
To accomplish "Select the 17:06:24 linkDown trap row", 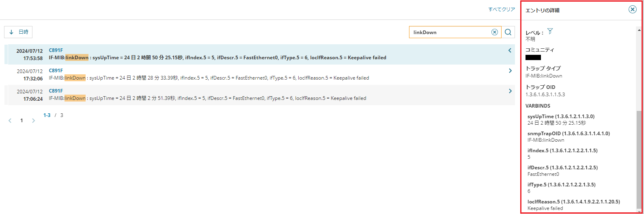I will pos(260,95).
